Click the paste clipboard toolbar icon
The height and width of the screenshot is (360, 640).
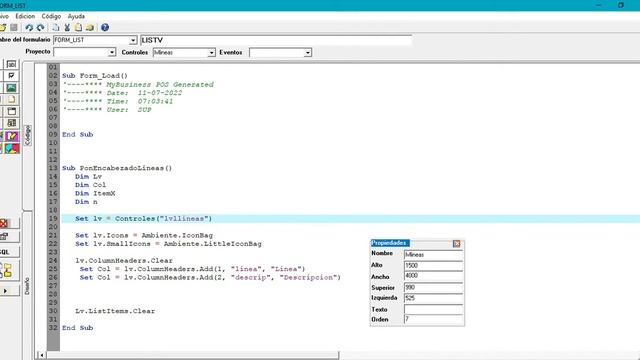[x=78, y=27]
